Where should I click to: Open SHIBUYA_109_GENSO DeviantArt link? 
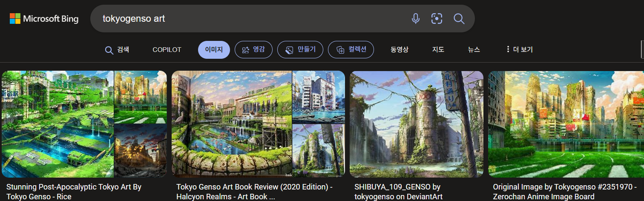(x=399, y=192)
